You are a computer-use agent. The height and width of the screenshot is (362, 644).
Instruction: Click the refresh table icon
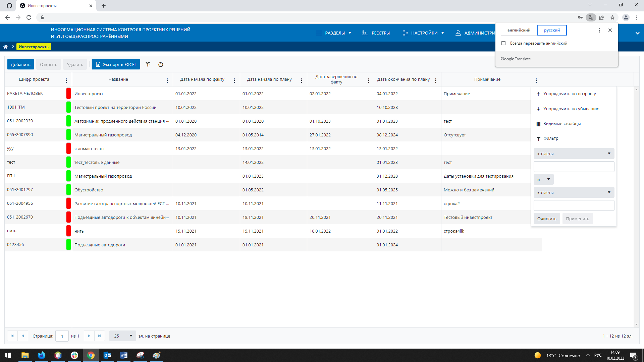[x=161, y=64]
